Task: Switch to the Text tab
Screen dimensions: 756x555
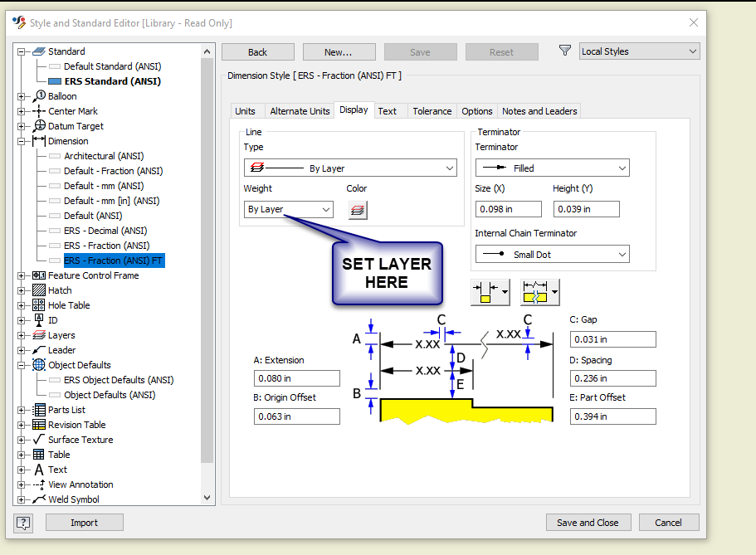Action: click(388, 111)
